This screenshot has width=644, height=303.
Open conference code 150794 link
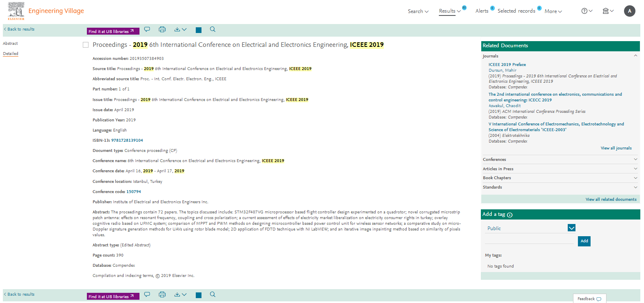pyautogui.click(x=134, y=192)
